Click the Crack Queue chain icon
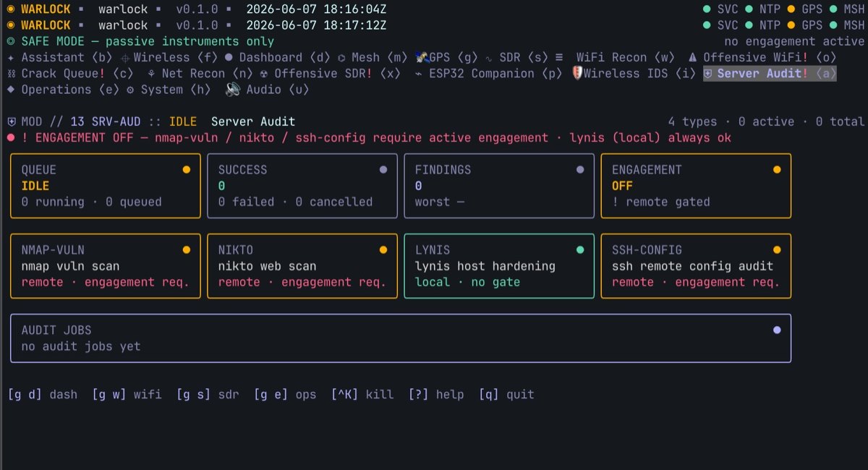 pos(11,74)
